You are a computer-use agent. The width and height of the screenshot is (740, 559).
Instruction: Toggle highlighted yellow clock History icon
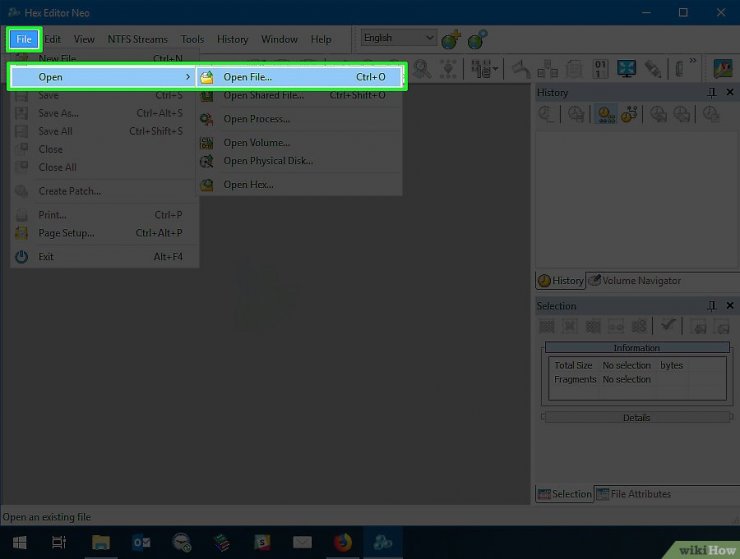tap(606, 114)
